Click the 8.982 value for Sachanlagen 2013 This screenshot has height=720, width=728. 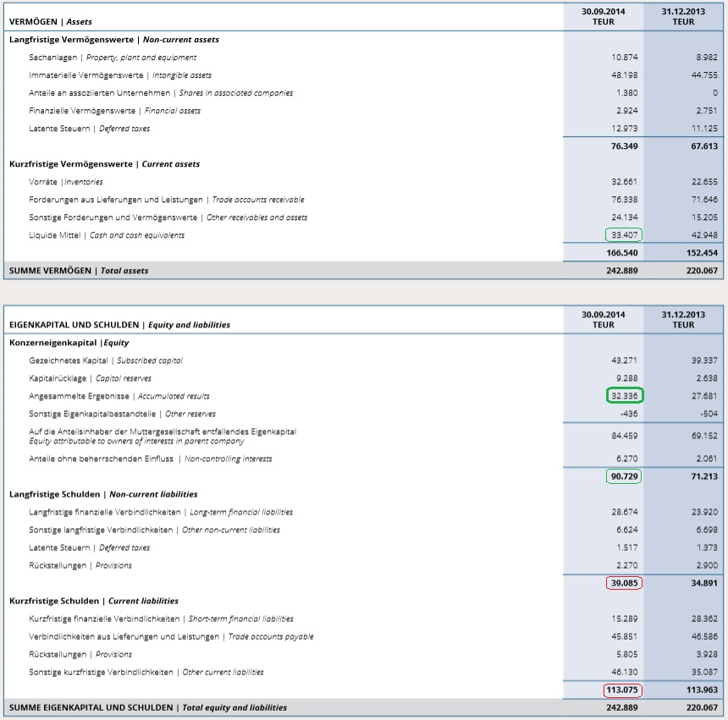pyautogui.click(x=707, y=58)
